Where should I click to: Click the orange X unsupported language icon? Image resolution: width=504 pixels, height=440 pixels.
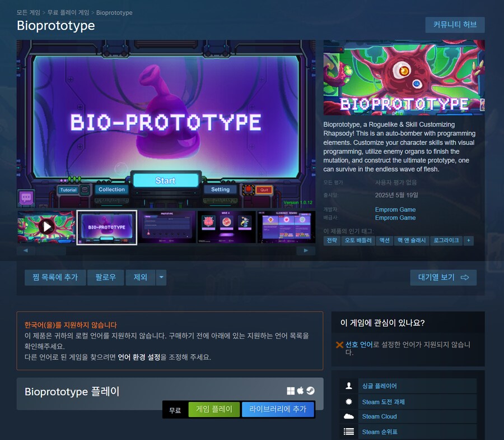339,345
